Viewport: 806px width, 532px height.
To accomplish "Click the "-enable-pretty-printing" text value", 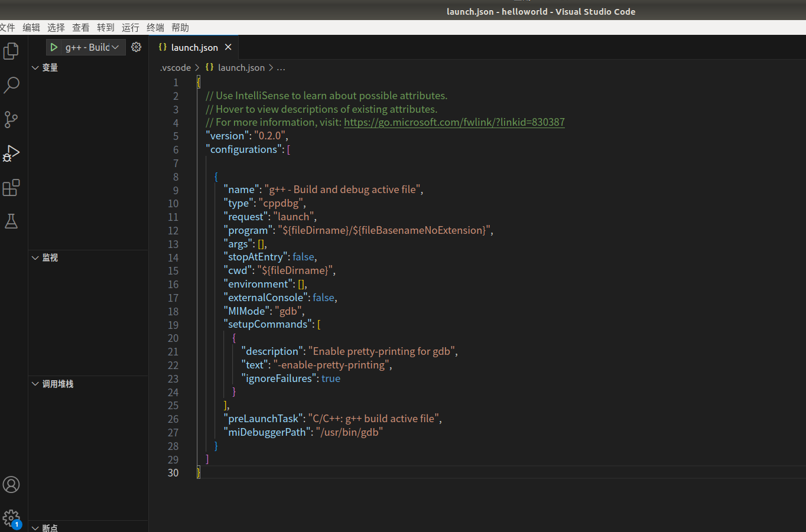I will 331,365.
